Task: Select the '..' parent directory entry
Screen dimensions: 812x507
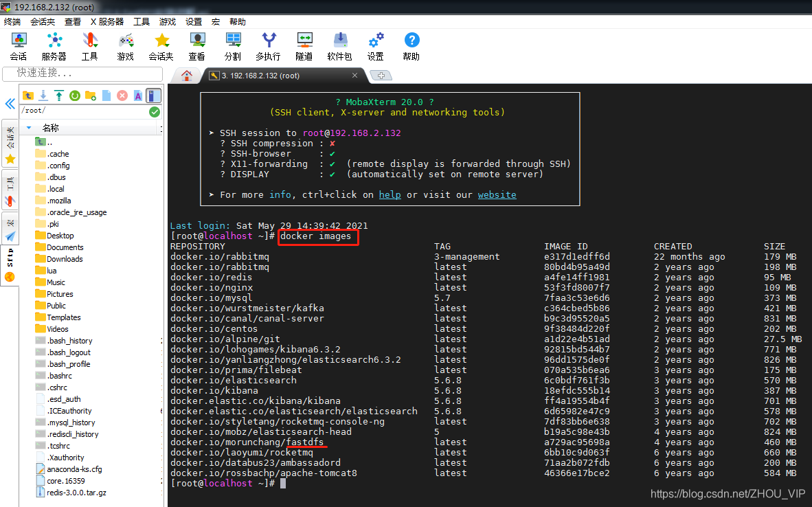Action: [44, 142]
